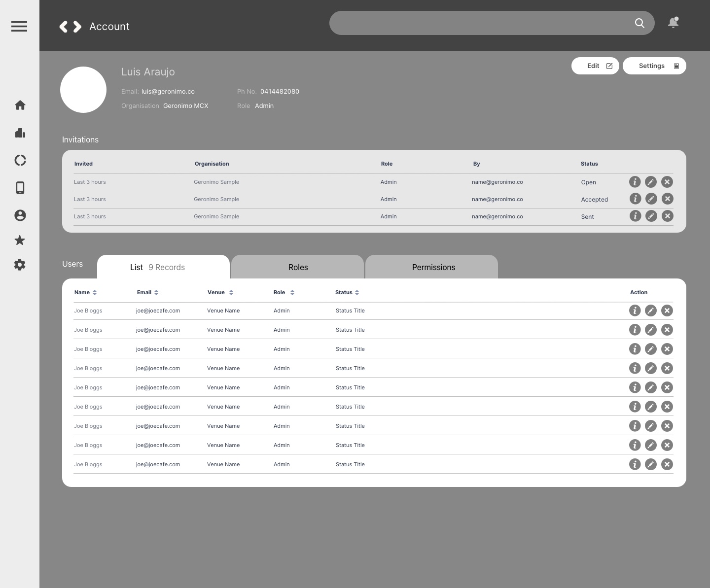Go to Home via sidebar icon

pos(20,105)
